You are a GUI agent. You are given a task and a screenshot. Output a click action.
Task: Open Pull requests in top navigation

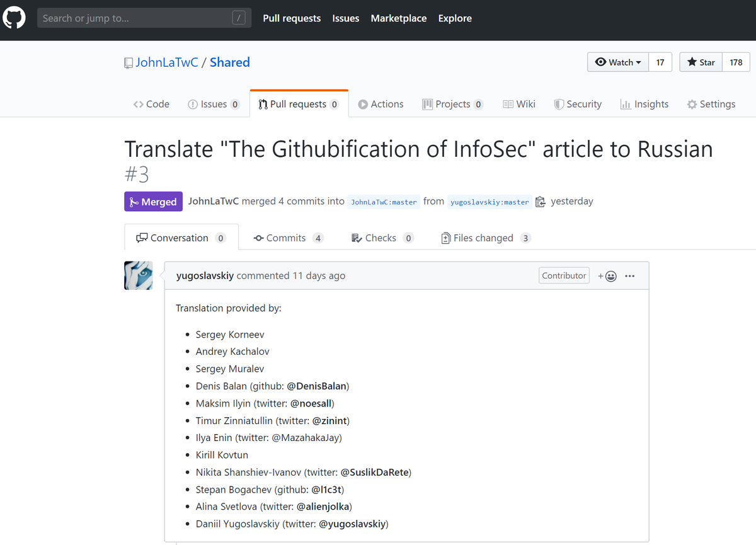[x=292, y=18]
